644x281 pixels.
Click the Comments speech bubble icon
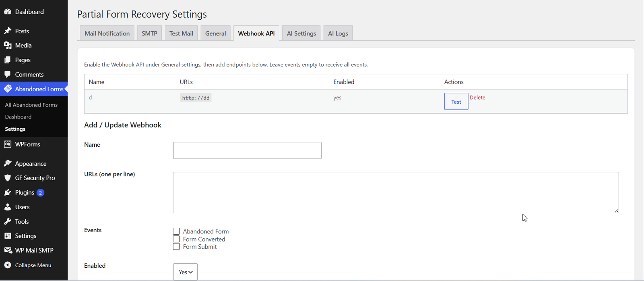8,75
